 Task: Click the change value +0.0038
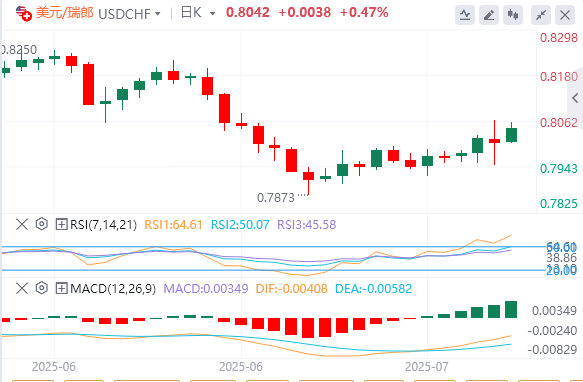(x=305, y=13)
